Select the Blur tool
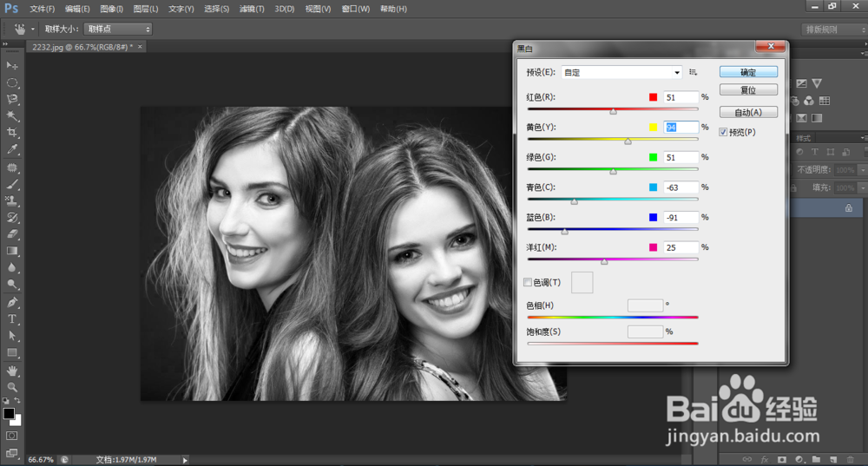This screenshot has width=868, height=466. (11, 267)
